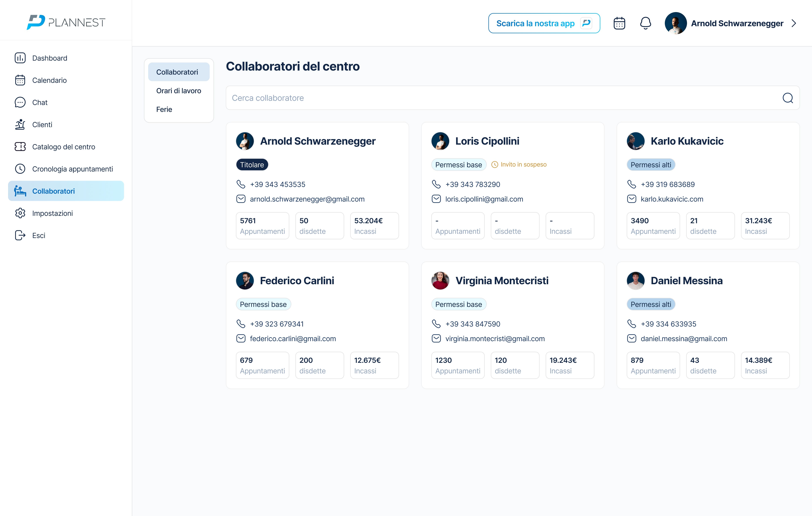Click the Plannest logo

tap(66, 22)
